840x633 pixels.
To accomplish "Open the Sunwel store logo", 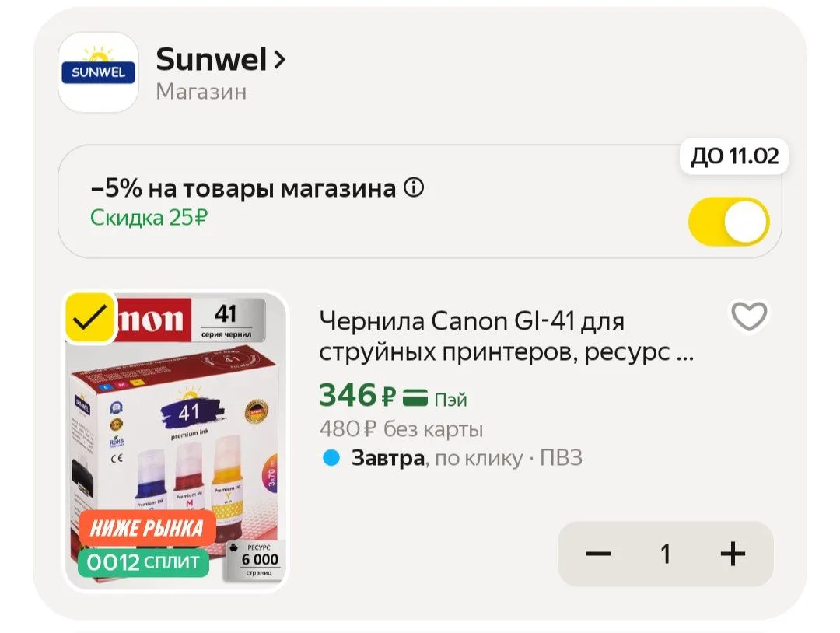I will (x=99, y=72).
